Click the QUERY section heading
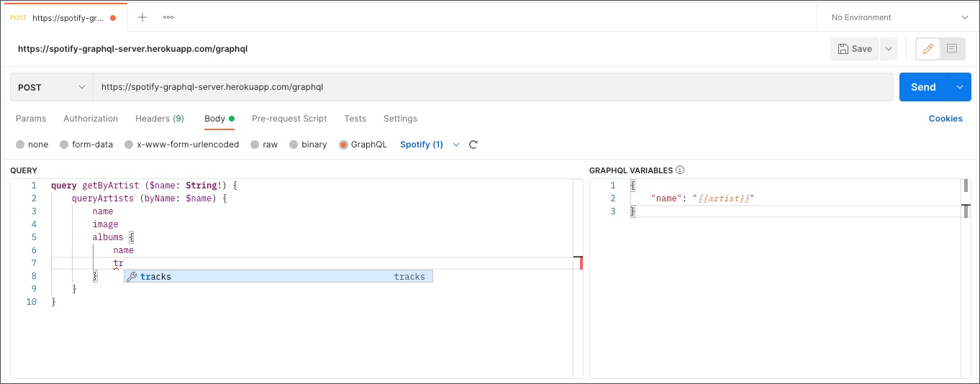Screen dimensions: 980x384 [x=24, y=170]
